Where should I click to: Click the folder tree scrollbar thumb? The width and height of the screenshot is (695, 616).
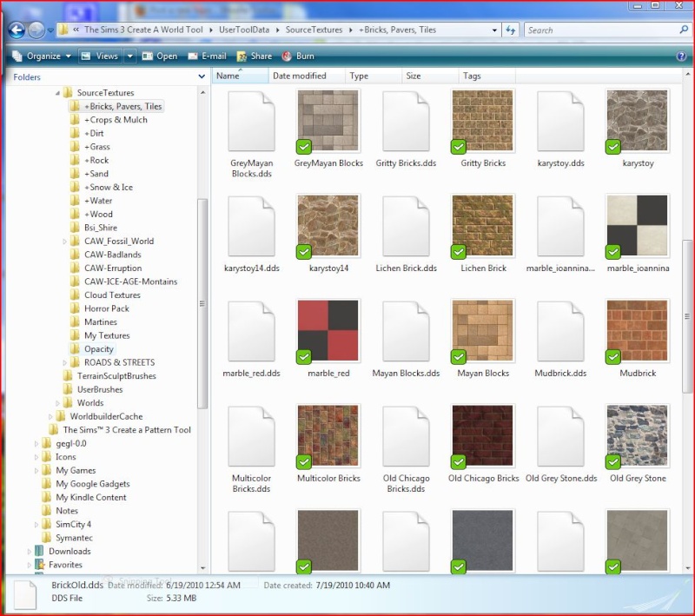coord(202,303)
